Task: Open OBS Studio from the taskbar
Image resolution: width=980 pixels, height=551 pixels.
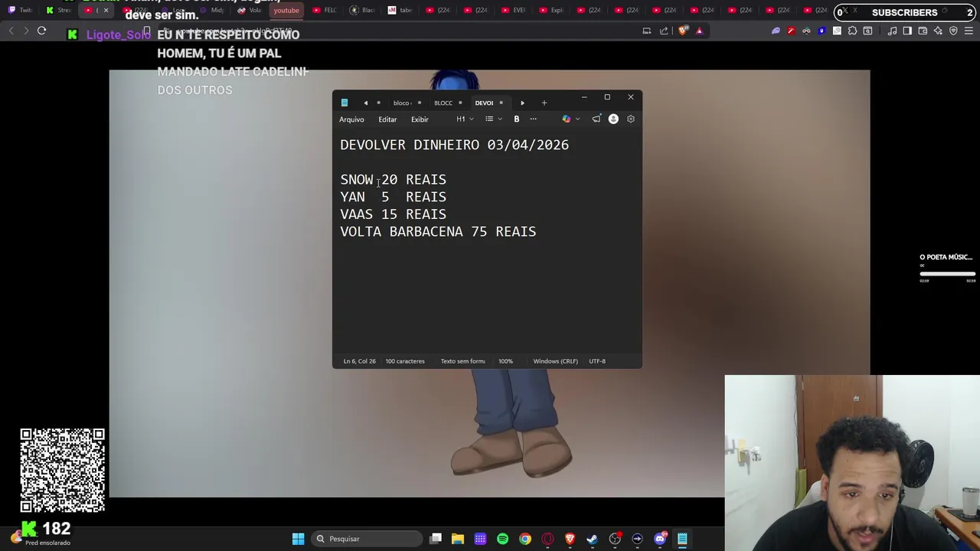Action: (x=615, y=539)
